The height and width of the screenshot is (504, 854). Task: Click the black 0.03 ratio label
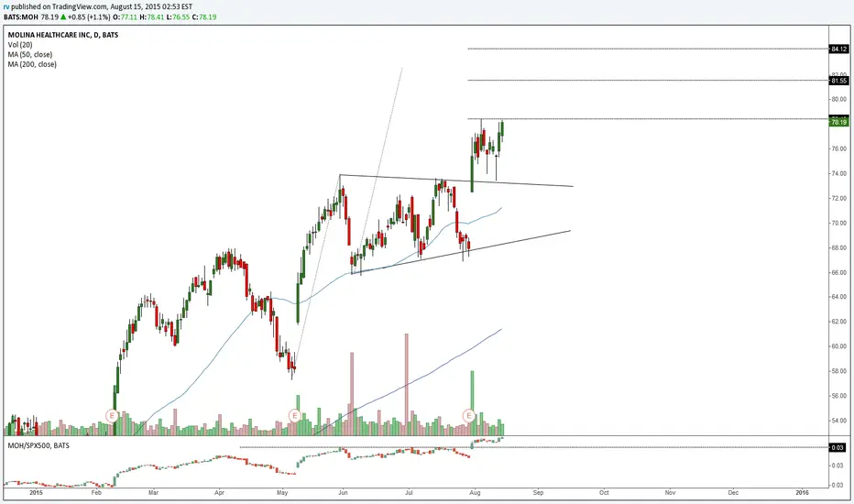tap(838, 447)
